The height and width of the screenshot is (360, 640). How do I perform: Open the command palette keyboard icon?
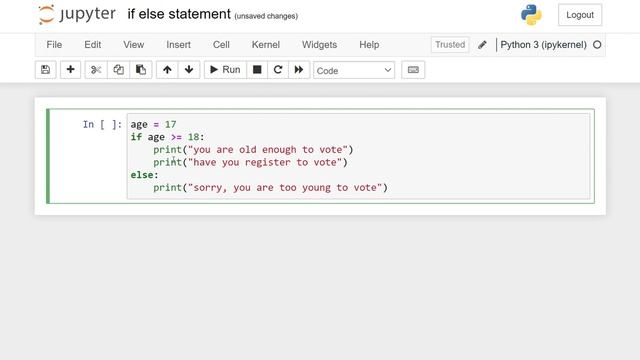point(413,70)
